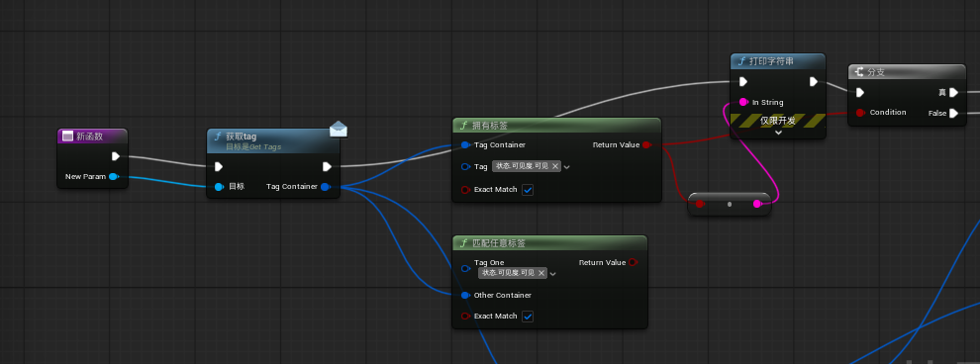The height and width of the screenshot is (364, 980).
Task: Click the 新函数 node exec output pin
Action: (116, 156)
